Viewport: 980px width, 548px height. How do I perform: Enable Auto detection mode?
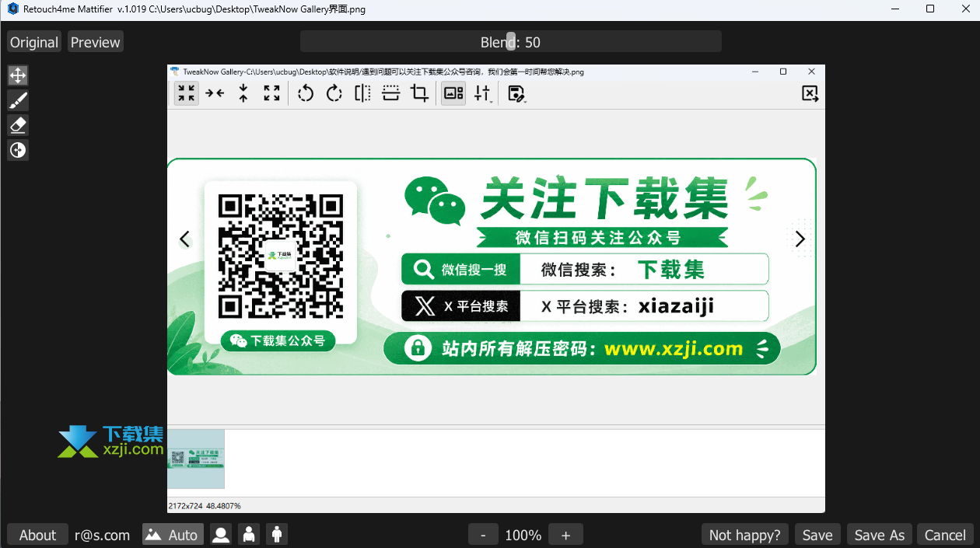pos(173,535)
